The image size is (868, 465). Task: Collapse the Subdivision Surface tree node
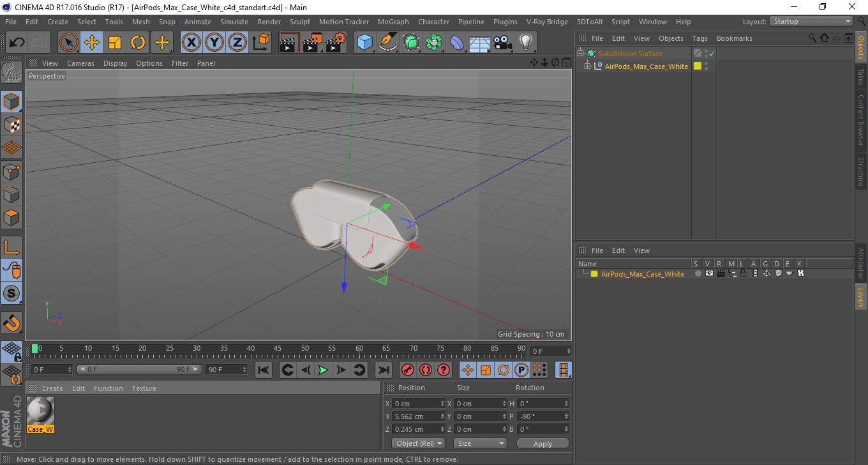(x=581, y=54)
